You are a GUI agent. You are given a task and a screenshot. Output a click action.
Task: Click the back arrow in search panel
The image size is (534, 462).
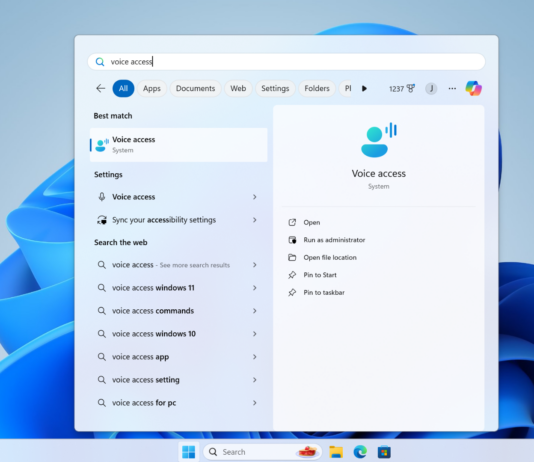point(100,89)
